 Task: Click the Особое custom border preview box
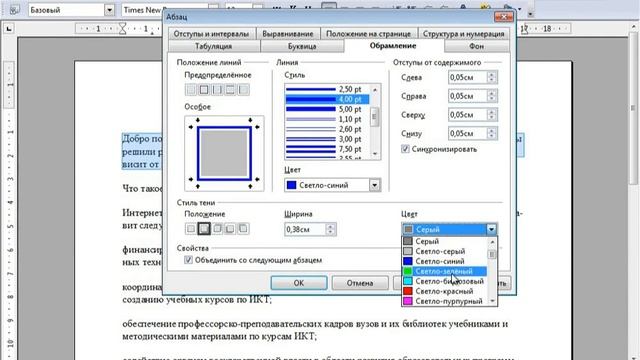(224, 153)
